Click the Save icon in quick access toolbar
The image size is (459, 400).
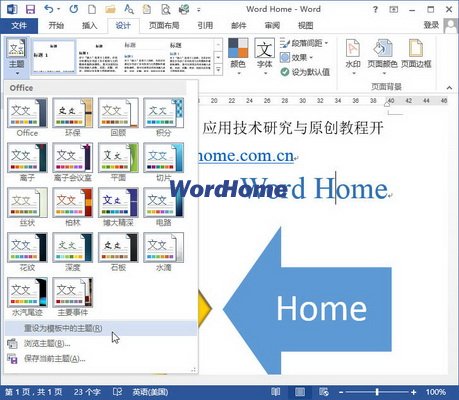pos(30,9)
